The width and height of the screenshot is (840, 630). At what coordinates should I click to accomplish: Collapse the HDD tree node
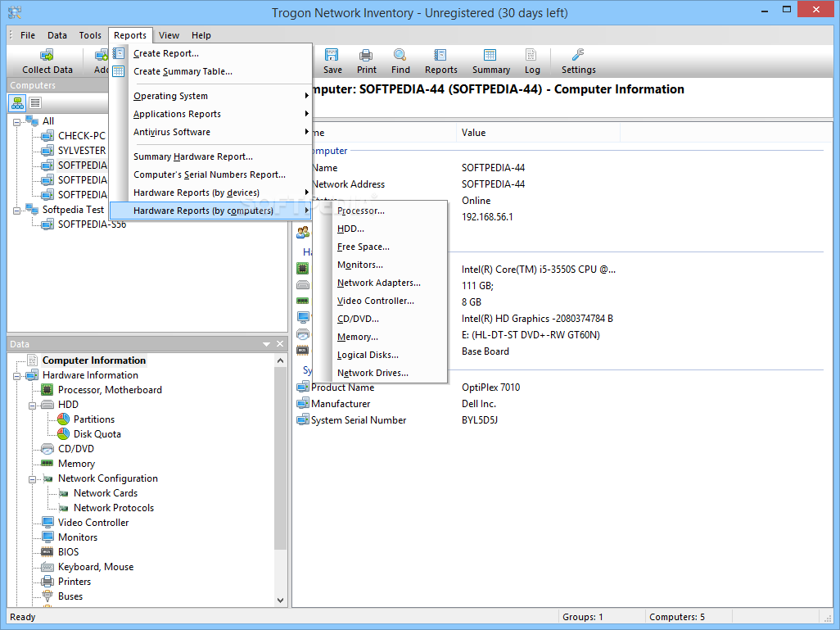click(x=32, y=406)
